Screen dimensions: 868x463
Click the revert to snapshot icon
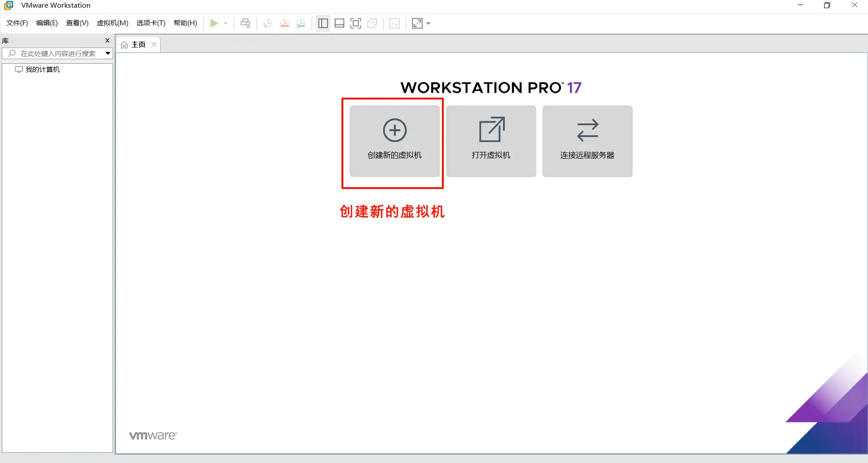point(285,24)
